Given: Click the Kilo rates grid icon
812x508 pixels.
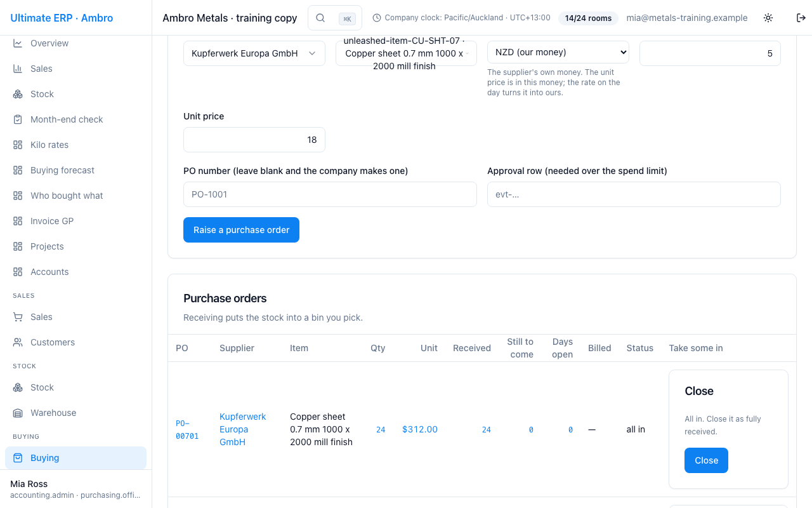Looking at the screenshot, I should [18, 145].
